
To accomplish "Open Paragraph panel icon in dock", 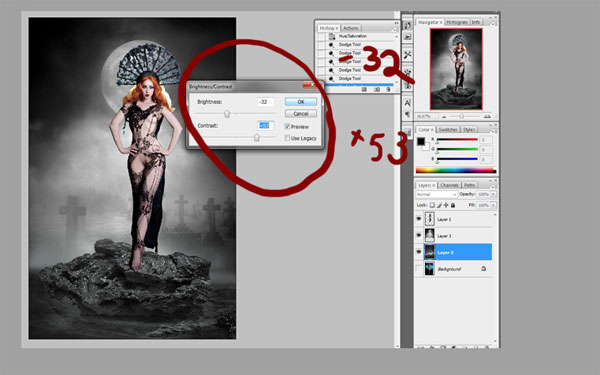I will click(408, 114).
